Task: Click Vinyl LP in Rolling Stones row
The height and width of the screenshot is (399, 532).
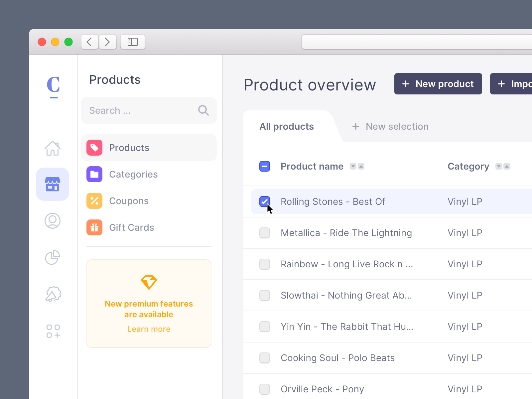Action: click(x=465, y=201)
